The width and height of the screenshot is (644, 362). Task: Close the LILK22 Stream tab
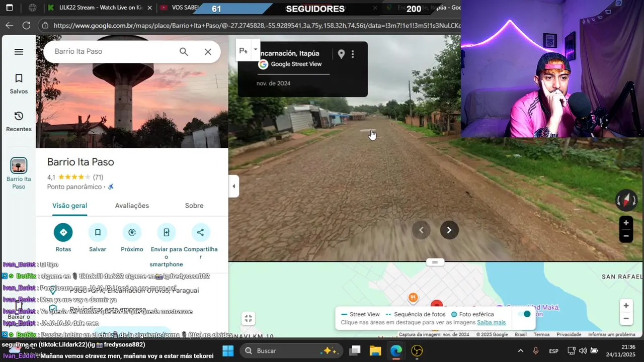pyautogui.click(x=149, y=8)
